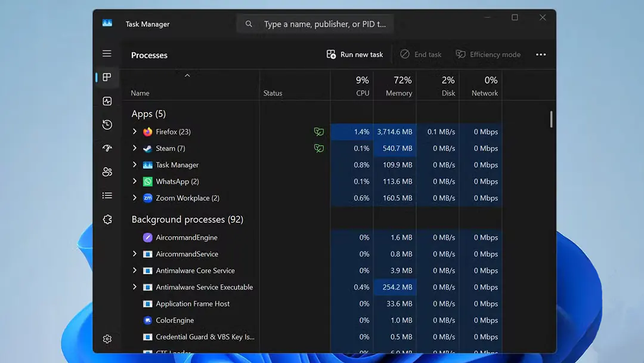Viewport: 644px width, 363px height.
Task: Go to Startup apps page
Action: [107, 148]
